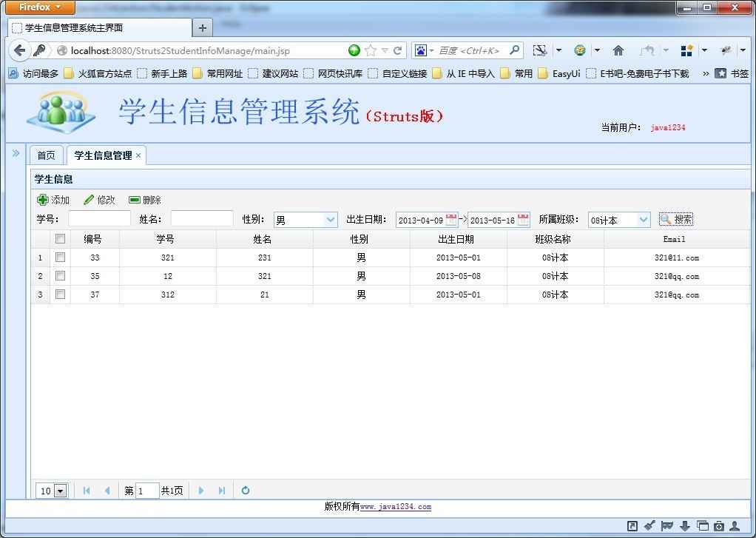Open dropdown arrow beside the screenshot tool icon
Screen dimensions: 756x538
tap(558, 50)
